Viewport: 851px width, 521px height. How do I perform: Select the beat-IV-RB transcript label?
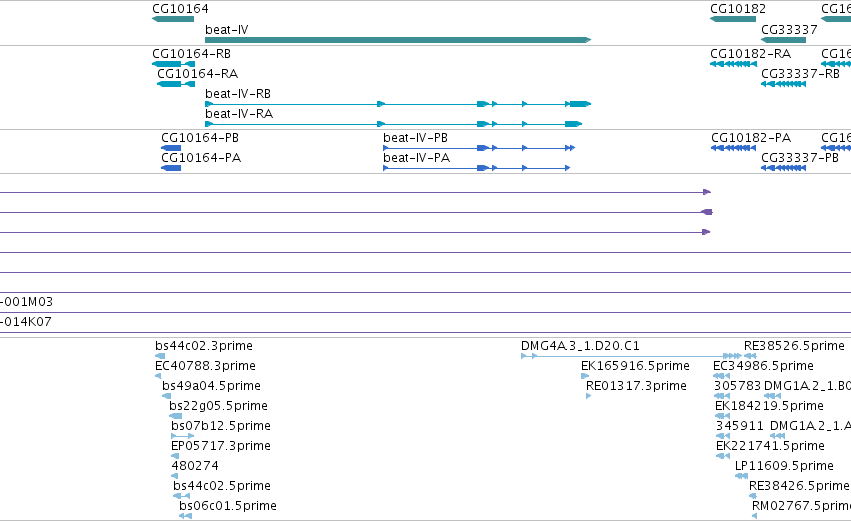coord(238,94)
